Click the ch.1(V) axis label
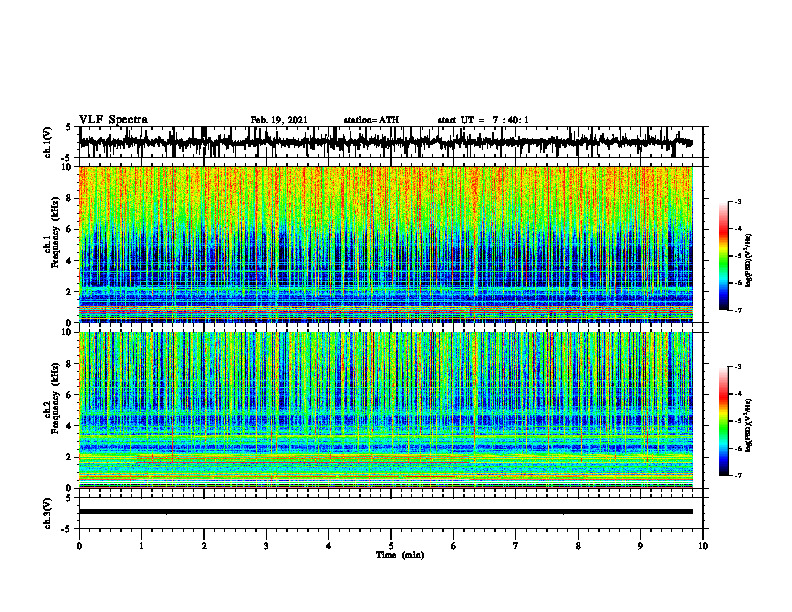792x612 pixels. point(48,142)
